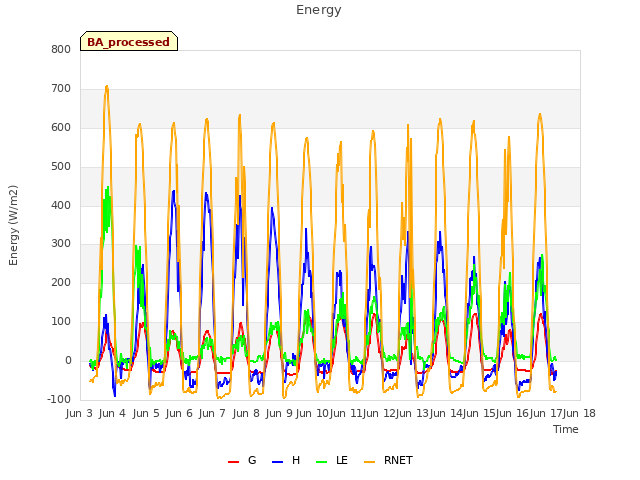The width and height of the screenshot is (640, 480).
Task: Toggle G series in legend
Action: tap(242, 461)
